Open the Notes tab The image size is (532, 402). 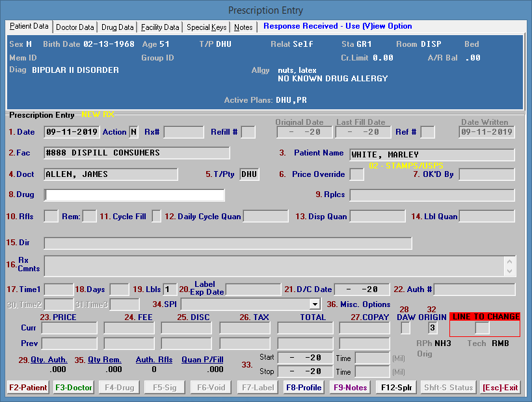243,27
